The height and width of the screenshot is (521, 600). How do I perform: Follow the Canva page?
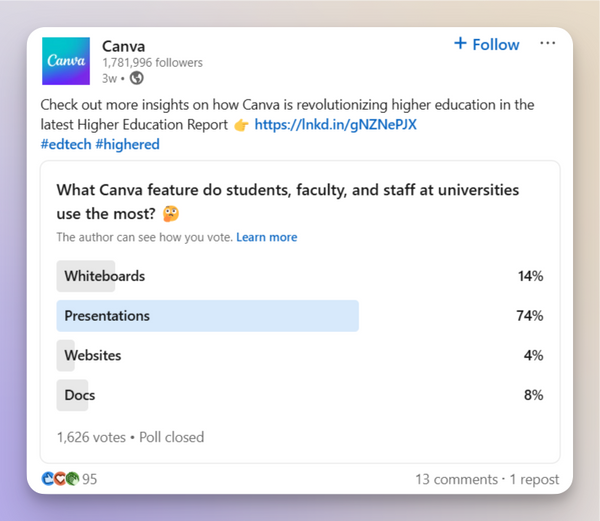click(486, 44)
